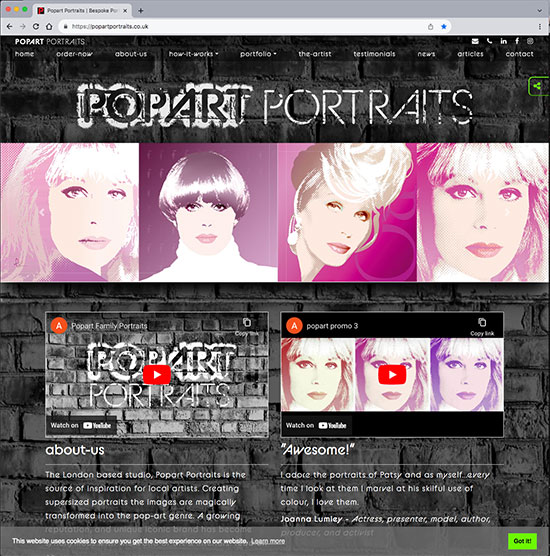
Task: Close the Popart Portraits browser tab
Action: click(125, 11)
